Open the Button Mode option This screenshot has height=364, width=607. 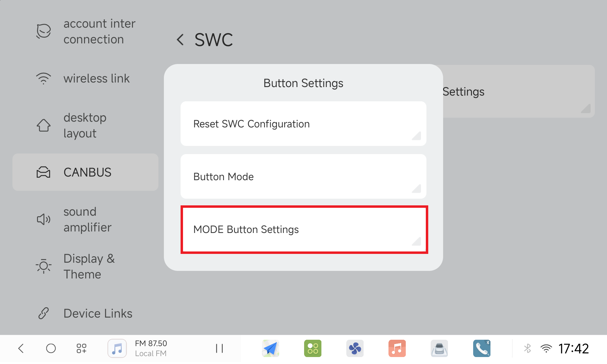pyautogui.click(x=303, y=177)
